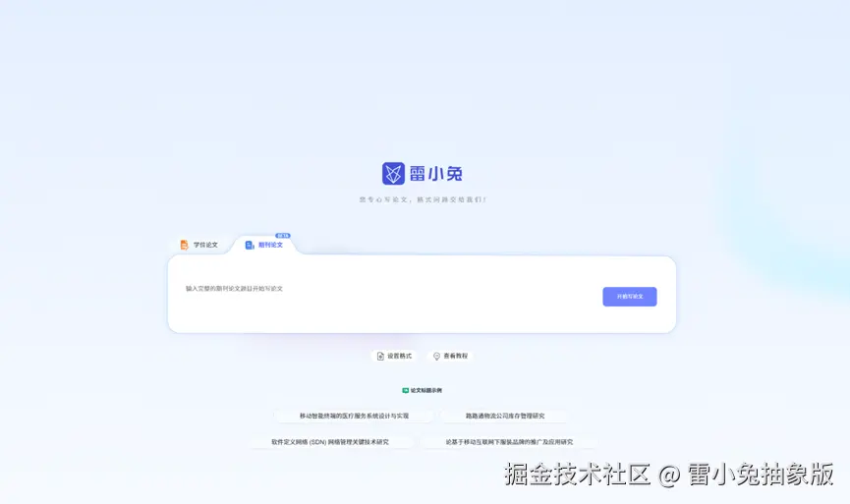
Task: Switch to the 学位论文 tab
Action: pos(198,245)
